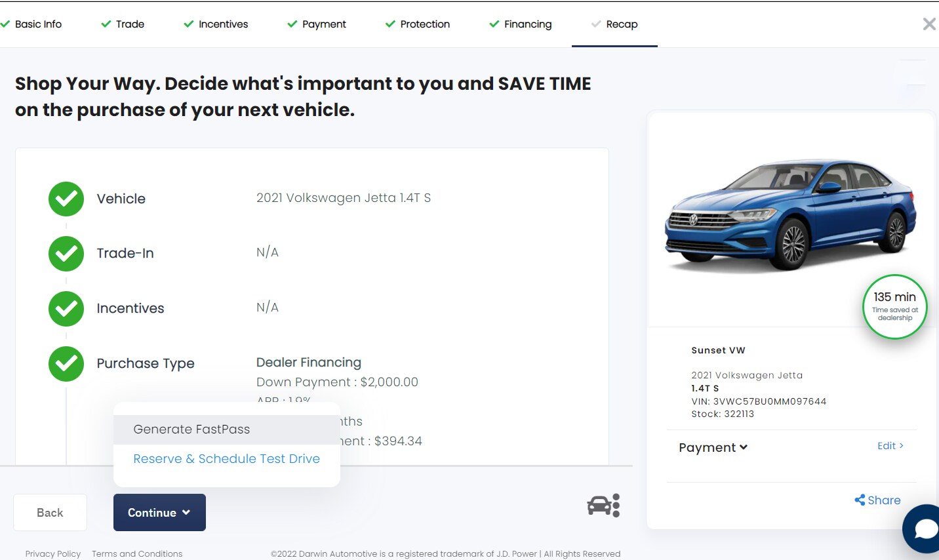The image size is (939, 560).
Task: Open the Payment step tab
Action: tap(317, 24)
